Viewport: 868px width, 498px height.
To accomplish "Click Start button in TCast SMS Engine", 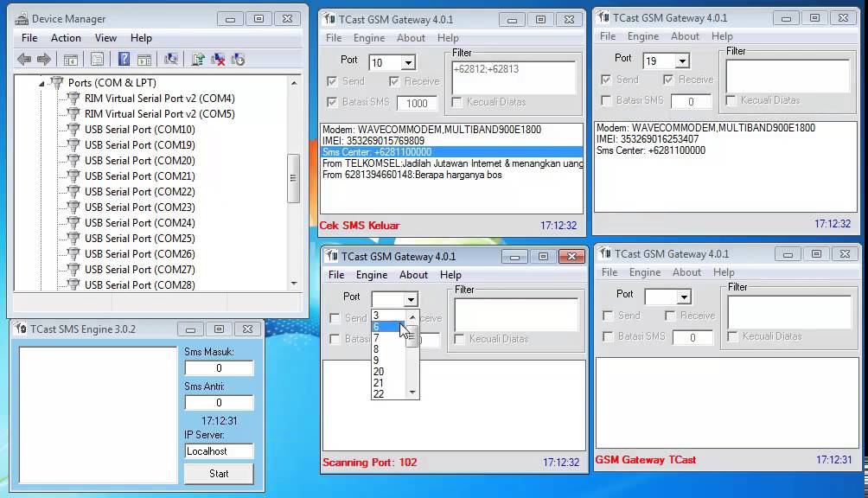I will (219, 474).
